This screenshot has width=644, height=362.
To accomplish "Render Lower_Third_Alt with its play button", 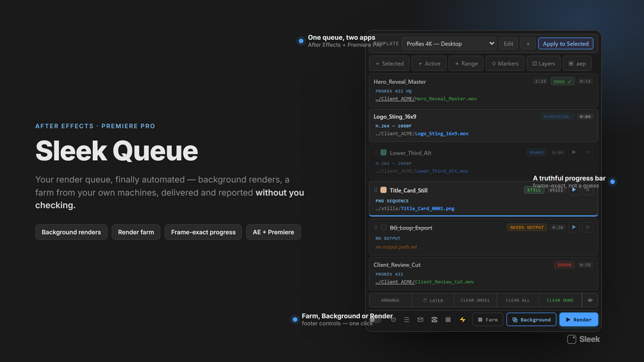I will [x=574, y=152].
